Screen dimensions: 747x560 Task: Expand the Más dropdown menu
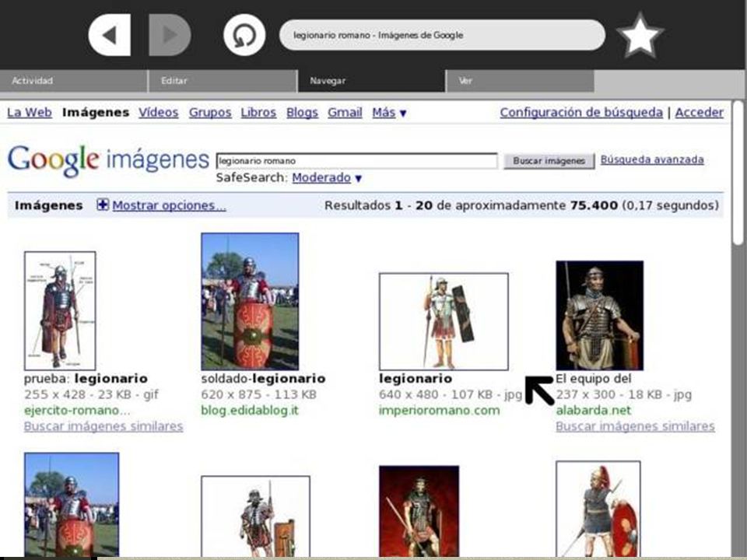[389, 112]
